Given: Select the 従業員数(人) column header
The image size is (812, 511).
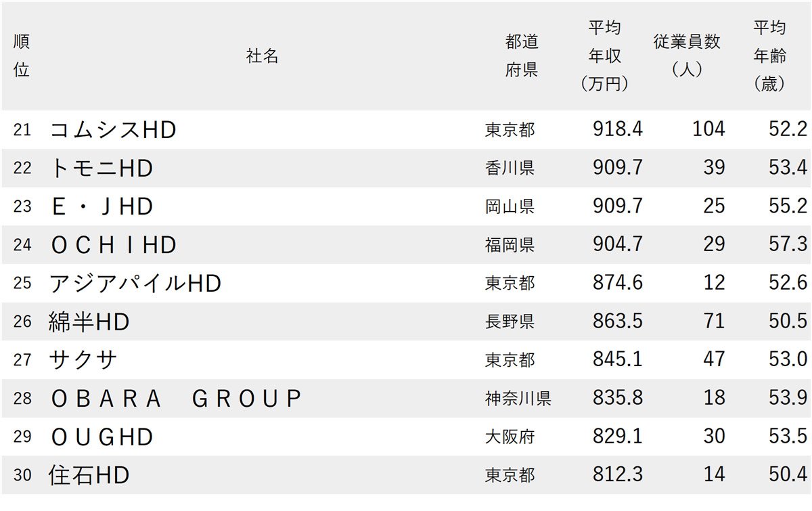Looking at the screenshot, I should (687, 55).
